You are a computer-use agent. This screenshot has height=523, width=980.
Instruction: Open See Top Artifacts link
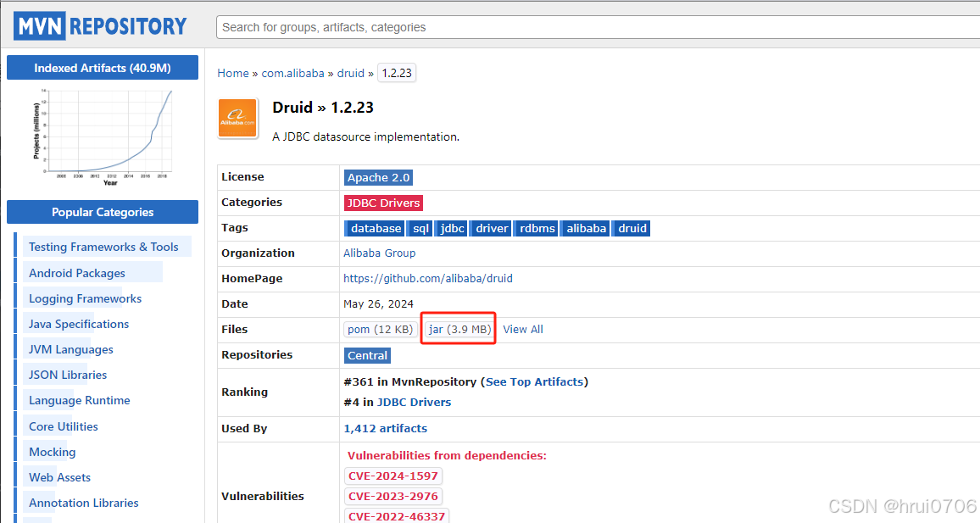[x=534, y=381]
